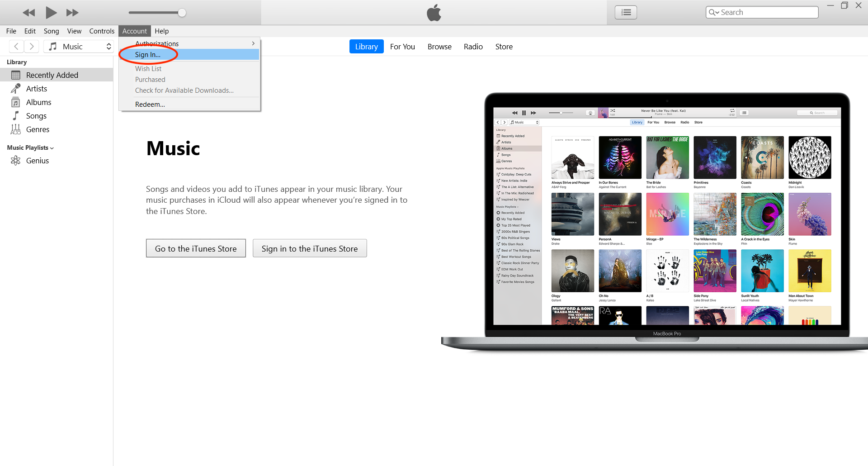
Task: Click Go to the iTunes Store button
Action: pyautogui.click(x=196, y=248)
